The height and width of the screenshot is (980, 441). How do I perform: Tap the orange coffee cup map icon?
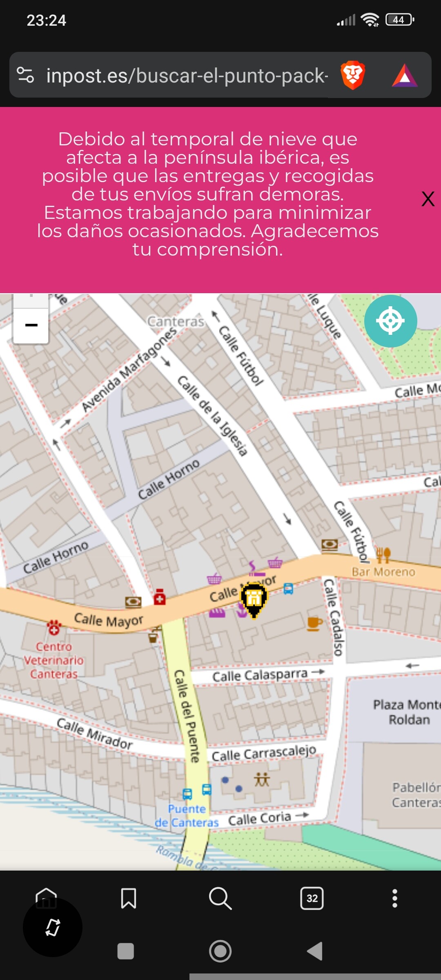[x=314, y=624]
